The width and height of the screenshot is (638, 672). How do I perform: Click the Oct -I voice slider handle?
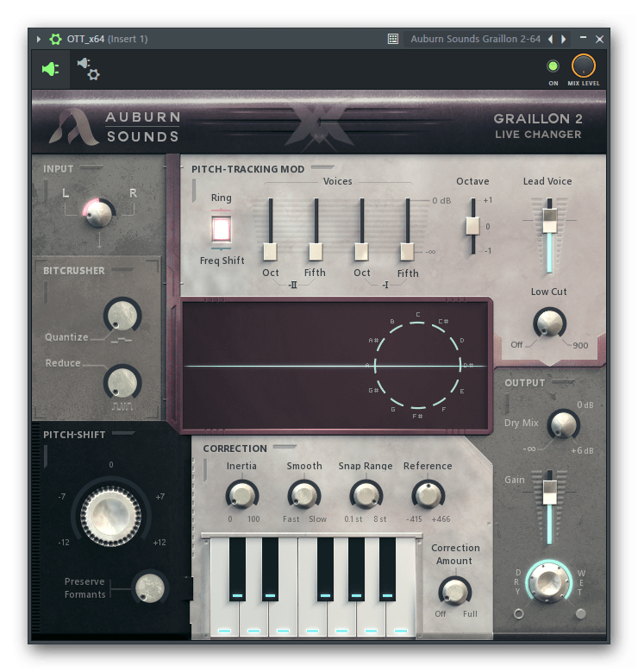pos(361,252)
